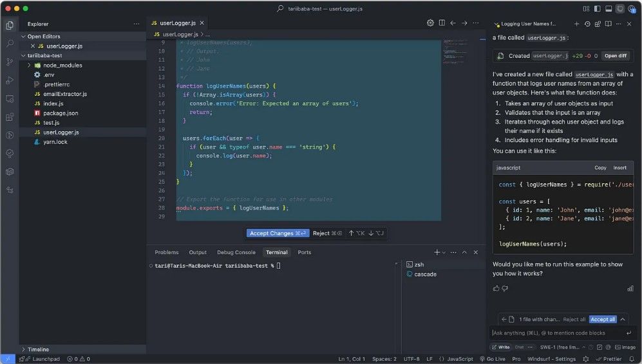Navigate to previous change arrow in editor toolbar
642x364 pixels.
point(453,23)
